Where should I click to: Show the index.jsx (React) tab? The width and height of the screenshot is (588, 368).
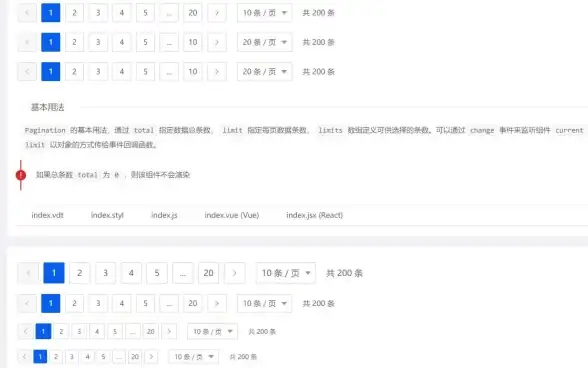point(315,215)
